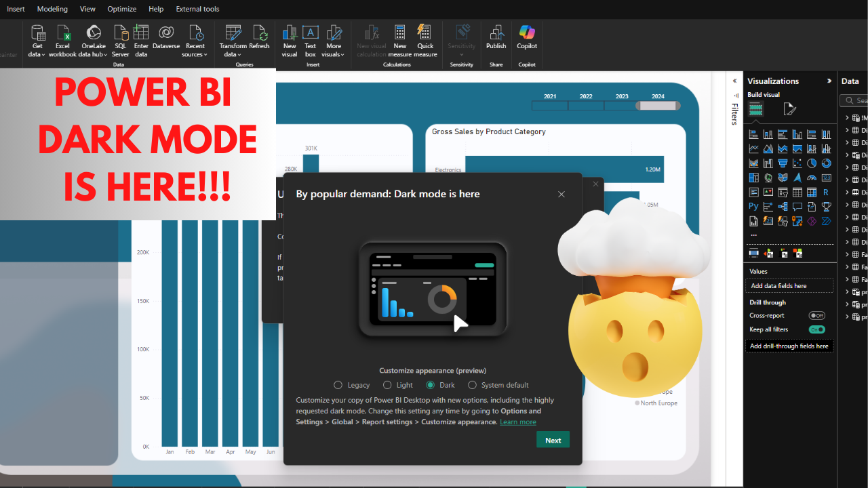Collapse the Visualizations pane chevron
Screen dimensions: 868x488
pos(829,81)
